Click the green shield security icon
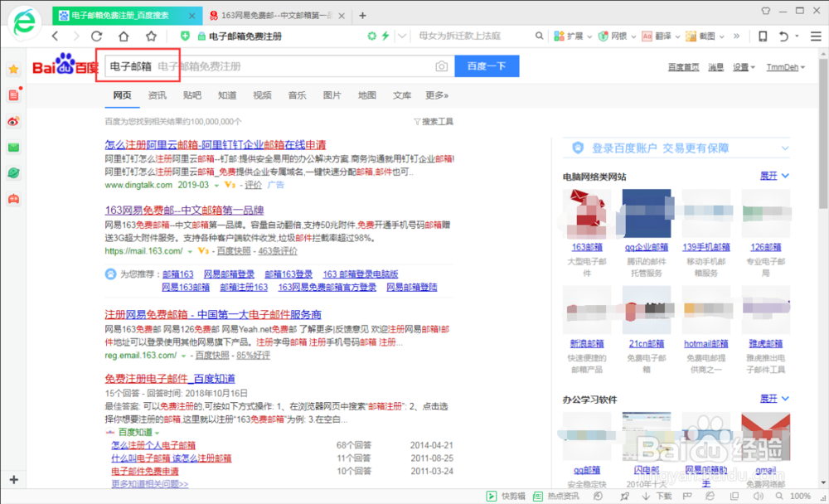829x504 pixels. (x=185, y=36)
